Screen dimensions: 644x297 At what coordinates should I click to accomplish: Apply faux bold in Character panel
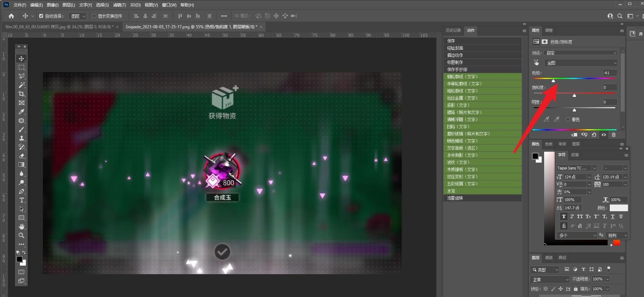point(564,217)
